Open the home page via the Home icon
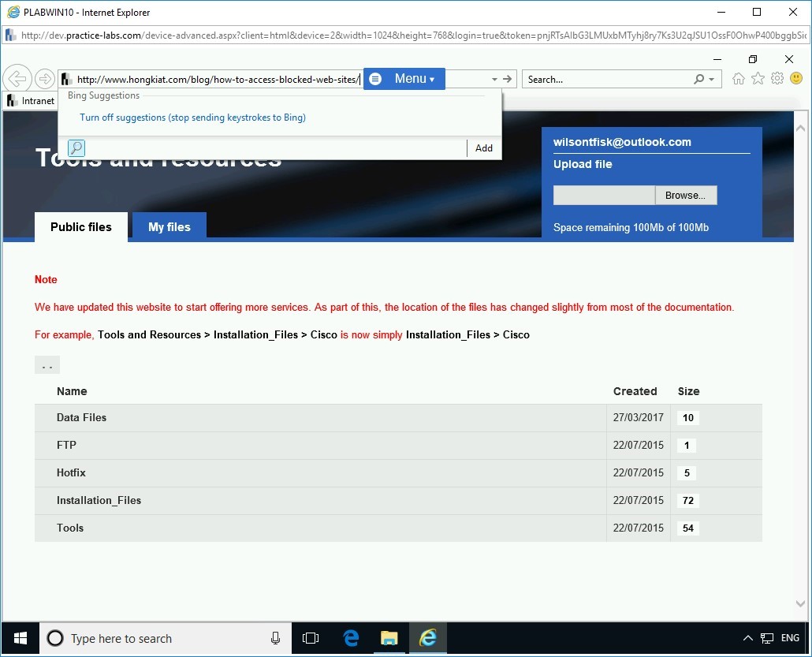This screenshot has height=657, width=812. pyautogui.click(x=739, y=79)
